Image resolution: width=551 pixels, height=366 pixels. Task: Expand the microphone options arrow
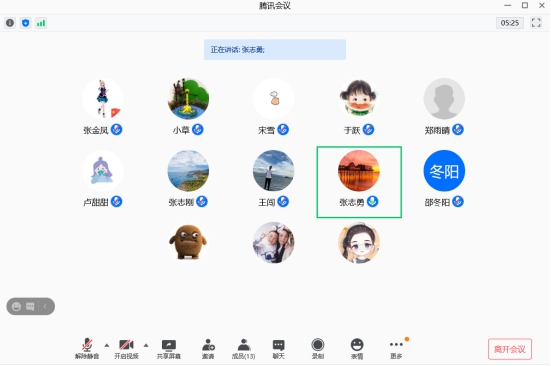pos(107,345)
